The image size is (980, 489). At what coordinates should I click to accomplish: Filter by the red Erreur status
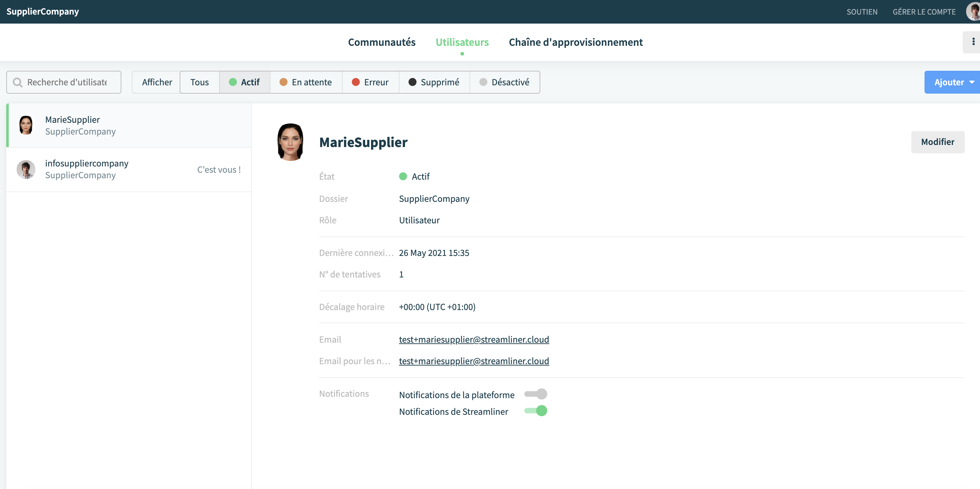[x=371, y=82]
